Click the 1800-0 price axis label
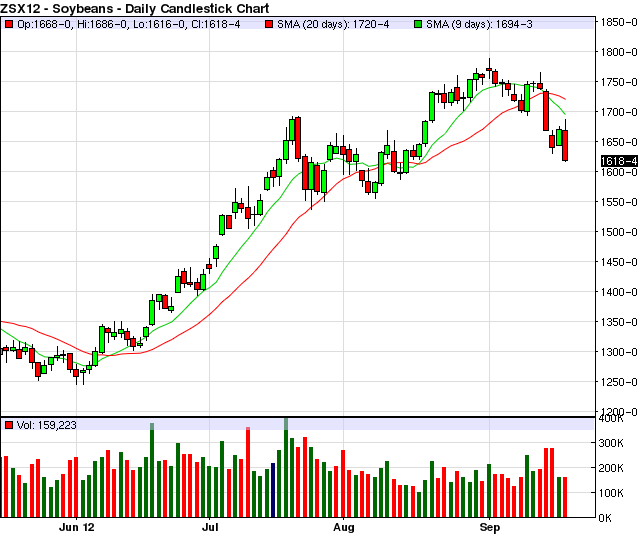This screenshot has height=536, width=640. [x=619, y=52]
